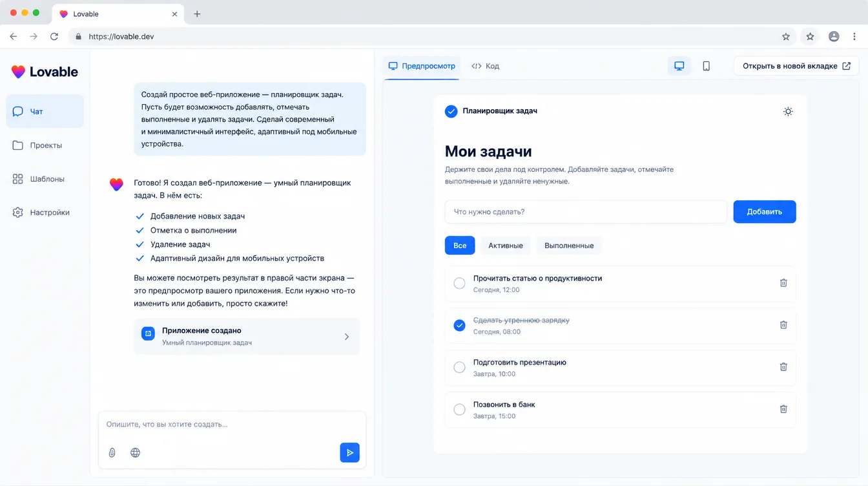Send the chat message with arrow button

(349, 452)
